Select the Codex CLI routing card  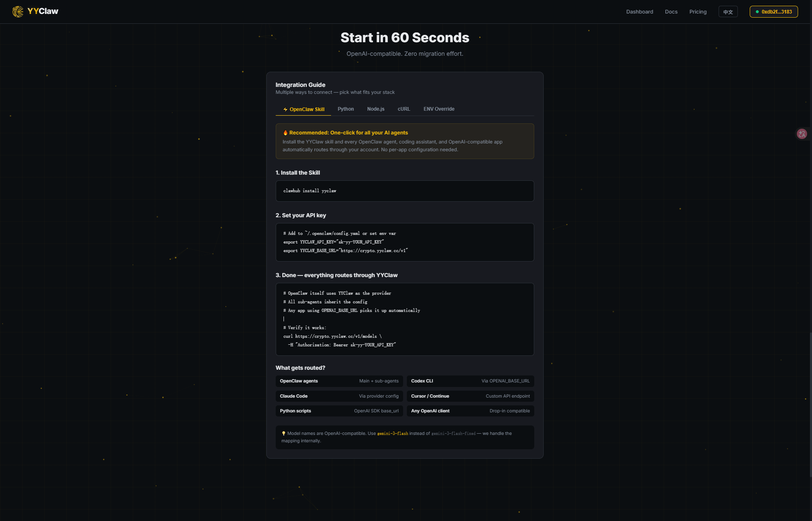click(x=470, y=381)
